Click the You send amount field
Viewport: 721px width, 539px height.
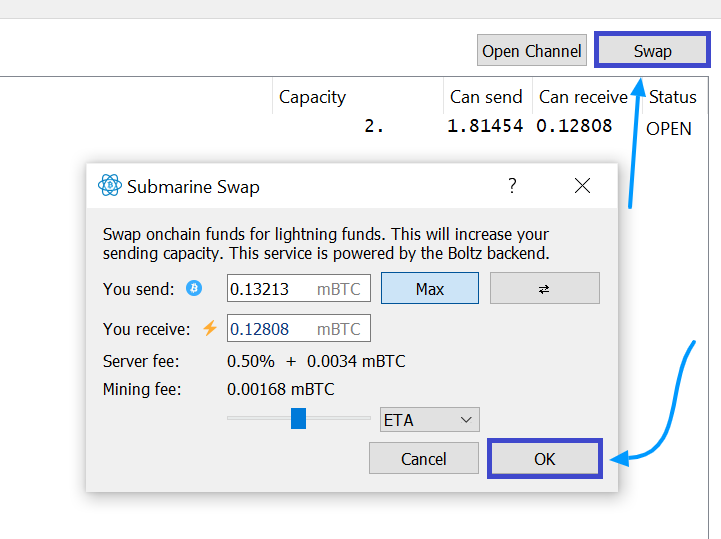pos(270,289)
